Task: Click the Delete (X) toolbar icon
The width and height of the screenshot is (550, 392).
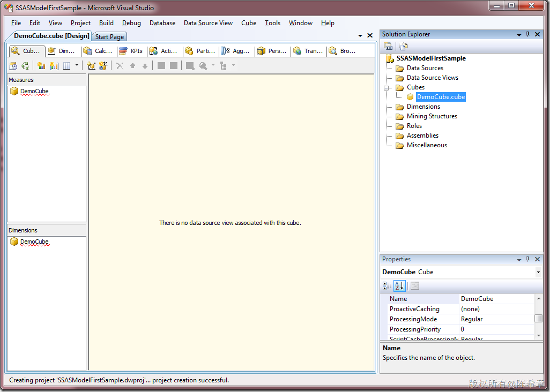Action: click(x=120, y=66)
